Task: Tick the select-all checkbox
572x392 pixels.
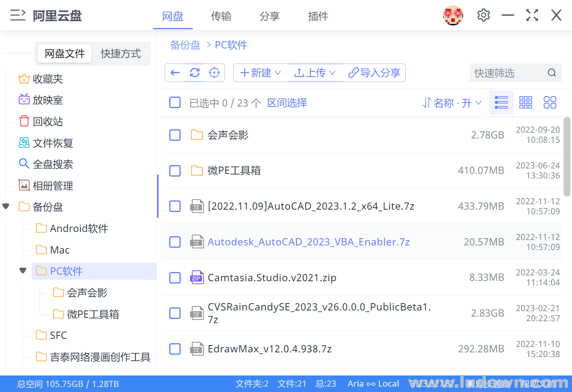Action: click(x=175, y=102)
